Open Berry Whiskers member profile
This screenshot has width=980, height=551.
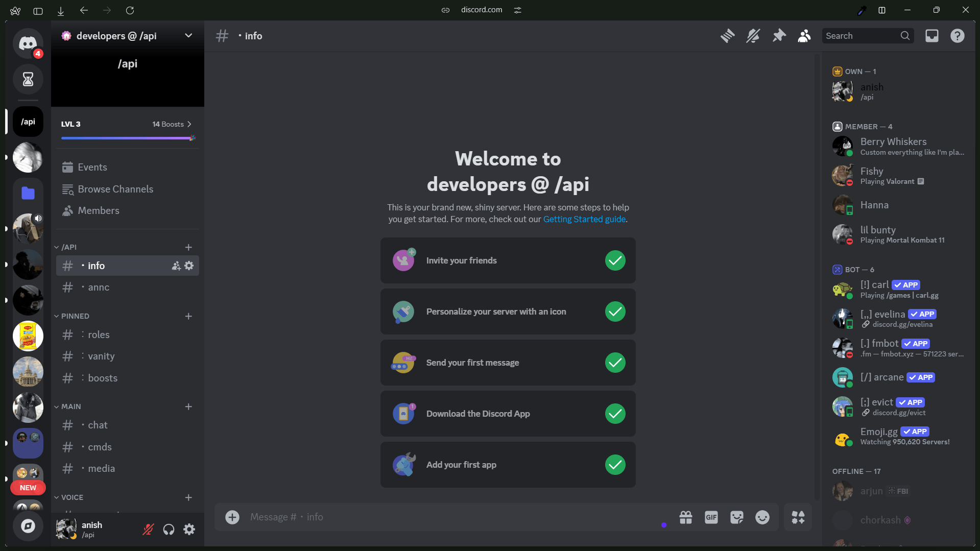[899, 146]
